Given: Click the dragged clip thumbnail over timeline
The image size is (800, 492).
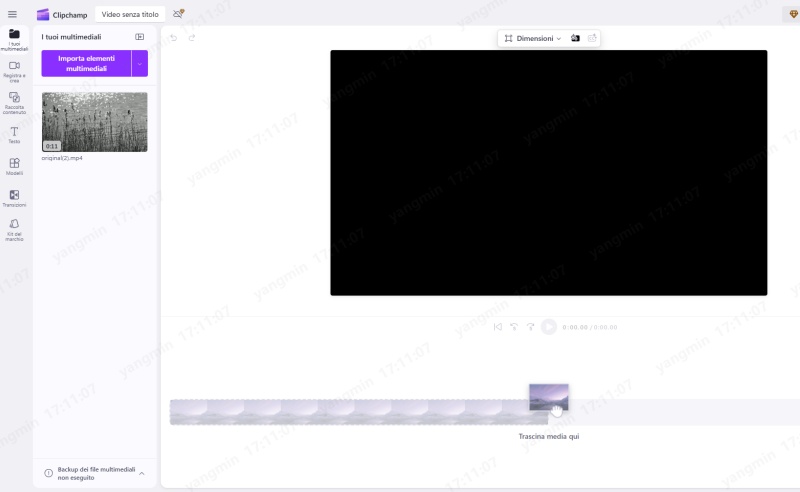Looking at the screenshot, I should [x=548, y=397].
